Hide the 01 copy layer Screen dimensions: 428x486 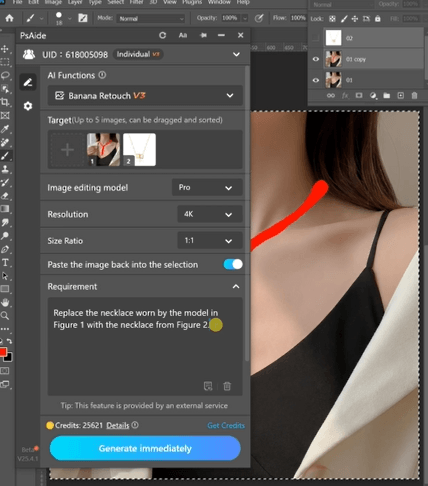point(316,59)
